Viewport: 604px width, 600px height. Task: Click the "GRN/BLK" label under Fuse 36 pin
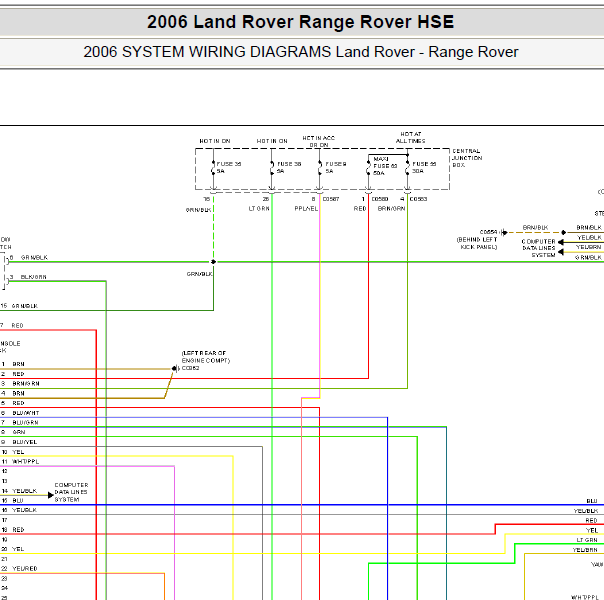point(198,210)
